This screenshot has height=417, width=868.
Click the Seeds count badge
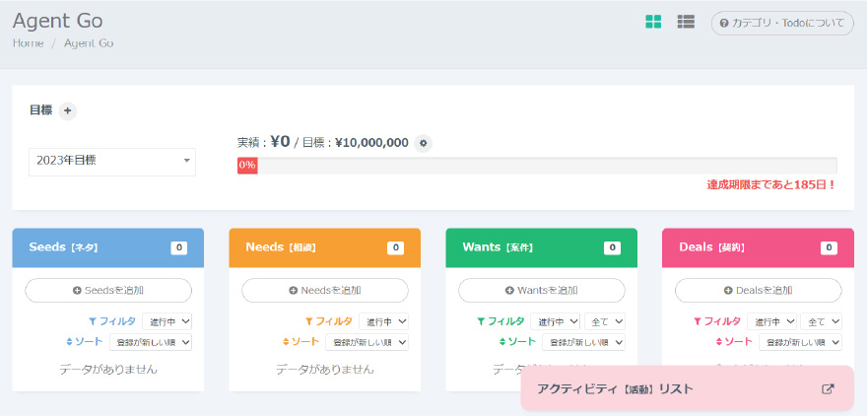178,247
